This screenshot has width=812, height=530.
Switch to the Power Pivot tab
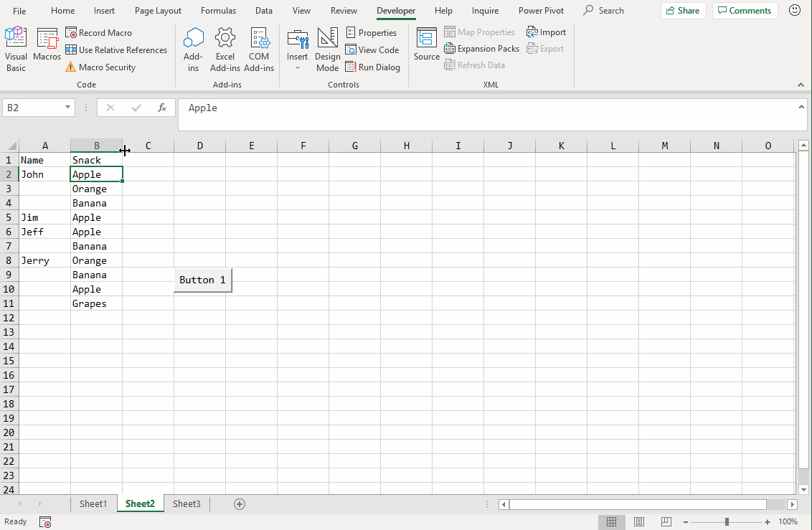tap(541, 10)
